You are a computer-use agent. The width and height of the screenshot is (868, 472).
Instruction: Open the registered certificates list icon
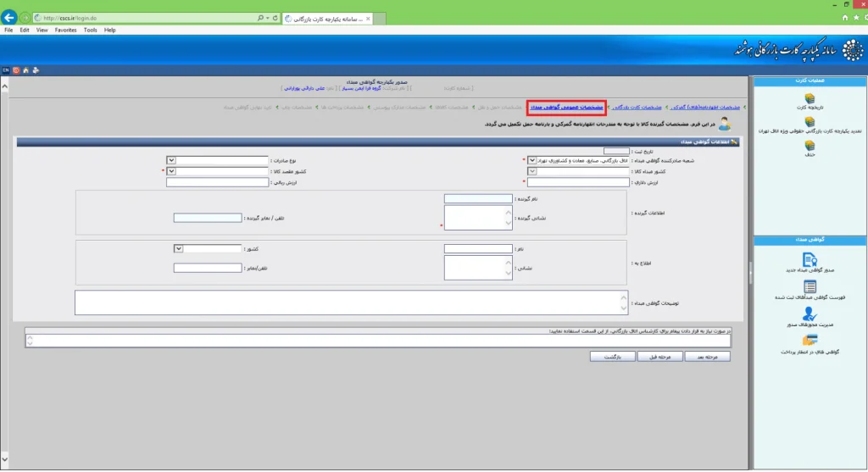pos(810,286)
